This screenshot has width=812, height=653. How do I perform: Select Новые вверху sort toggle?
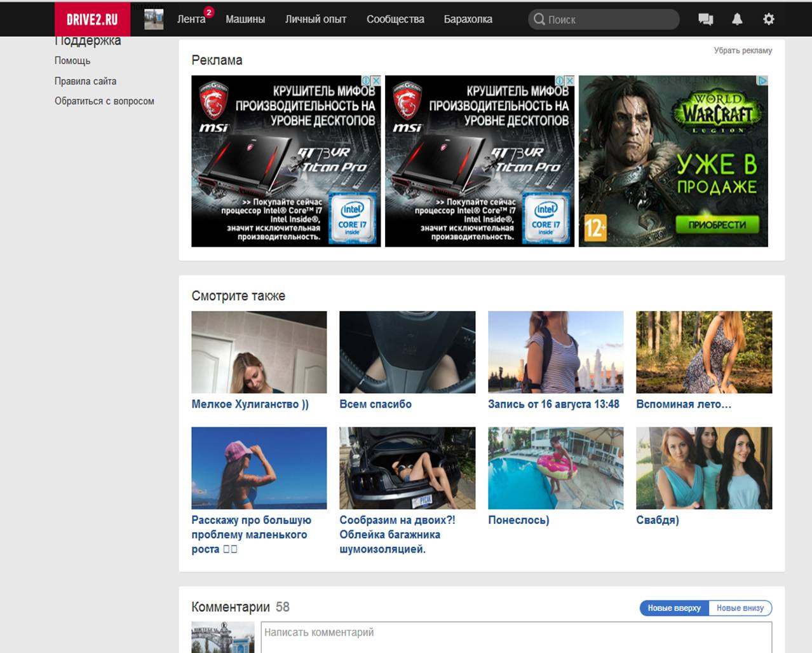[x=674, y=608]
